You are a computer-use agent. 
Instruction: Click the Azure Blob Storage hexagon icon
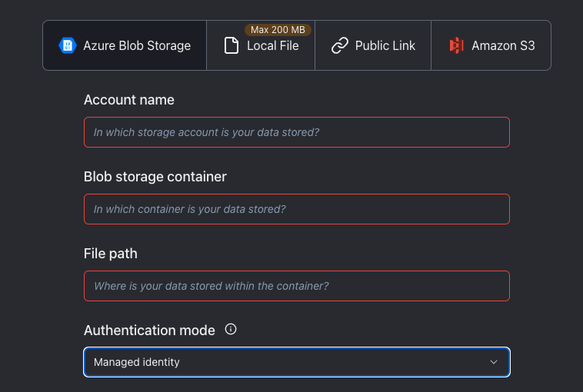tap(68, 45)
